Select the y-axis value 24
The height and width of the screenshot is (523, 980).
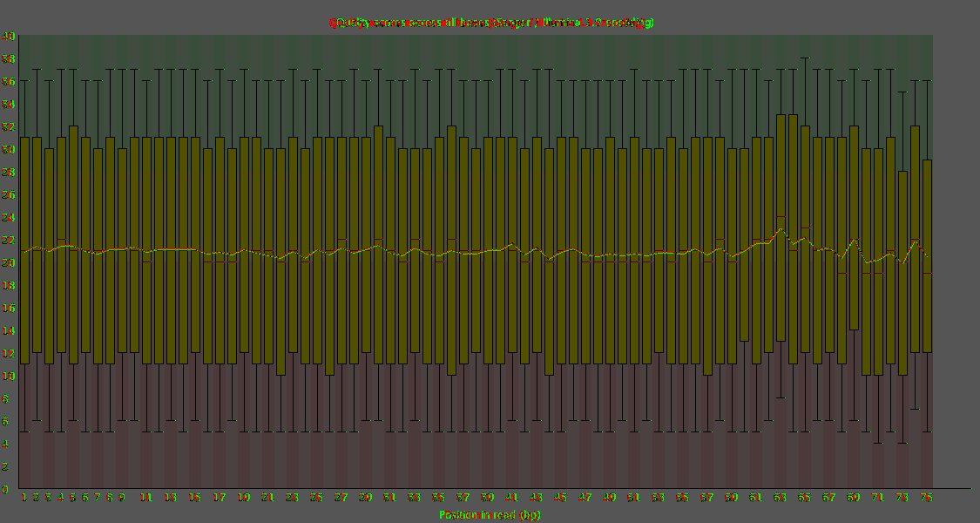(x=8, y=217)
